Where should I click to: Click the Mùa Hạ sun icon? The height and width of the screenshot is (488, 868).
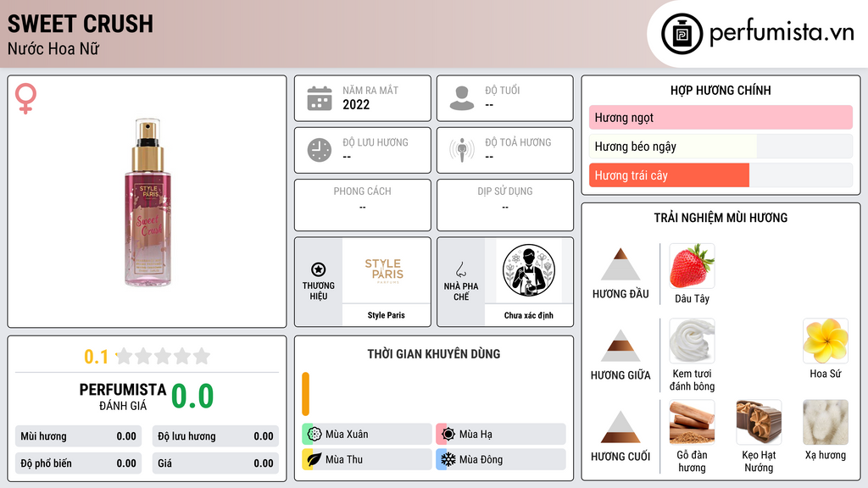448,434
